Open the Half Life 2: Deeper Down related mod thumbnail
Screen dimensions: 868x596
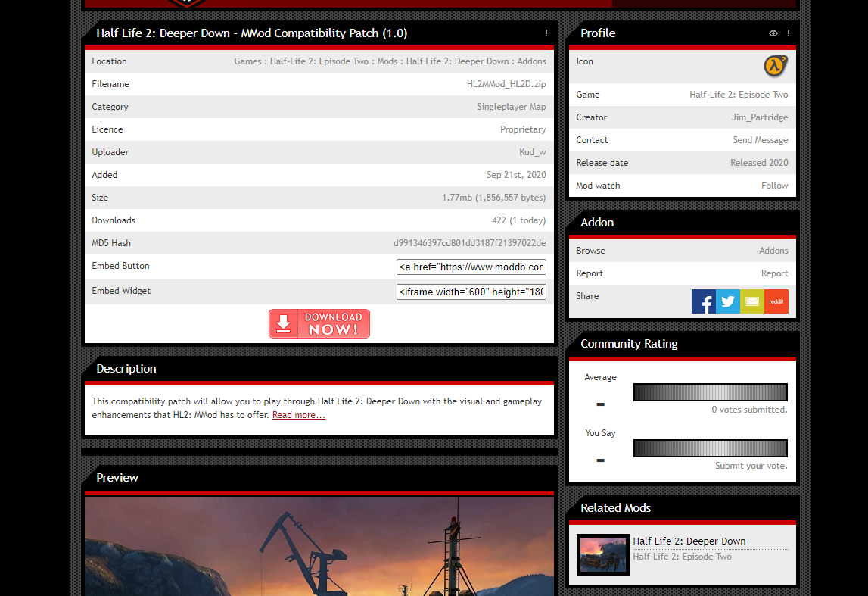[x=603, y=554]
